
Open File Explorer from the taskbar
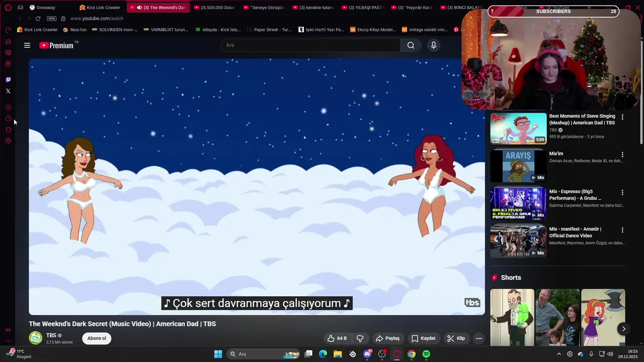click(x=338, y=354)
